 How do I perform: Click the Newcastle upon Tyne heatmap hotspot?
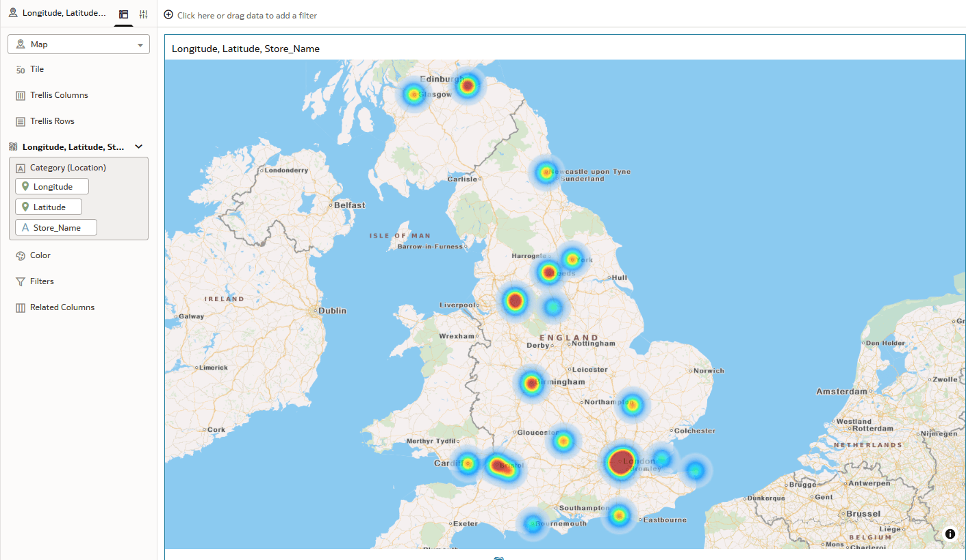(x=546, y=173)
